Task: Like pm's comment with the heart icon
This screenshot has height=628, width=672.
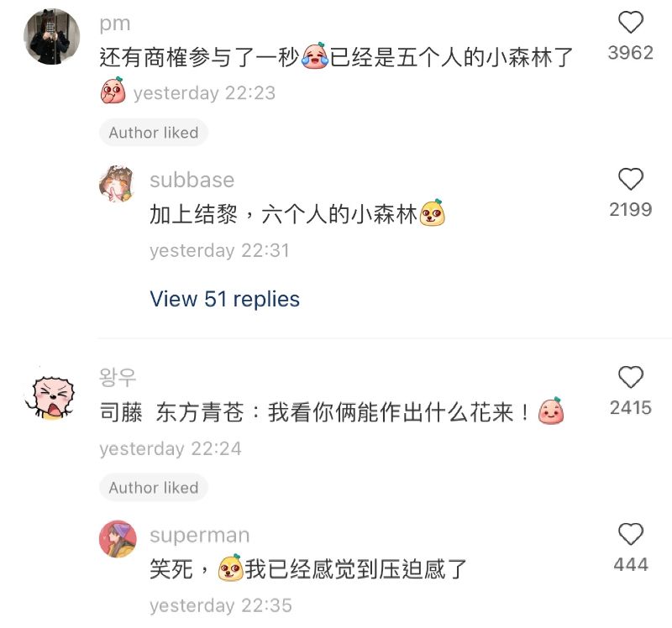Action: click(631, 23)
